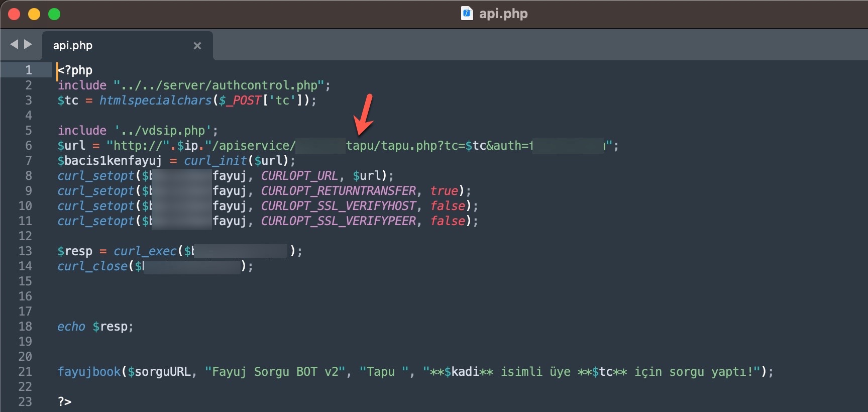Click line number 6 in the gutter
Image resolution: width=868 pixels, height=412 pixels.
click(x=29, y=145)
